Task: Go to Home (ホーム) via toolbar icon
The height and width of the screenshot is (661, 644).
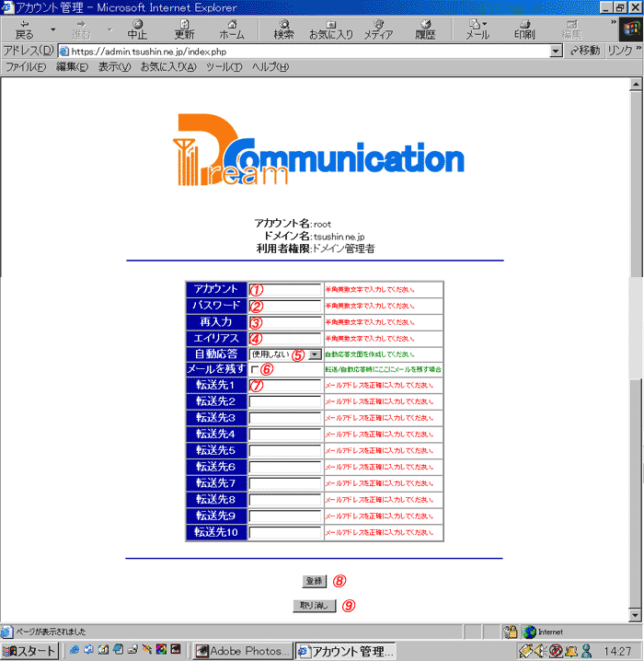Action: (232, 28)
